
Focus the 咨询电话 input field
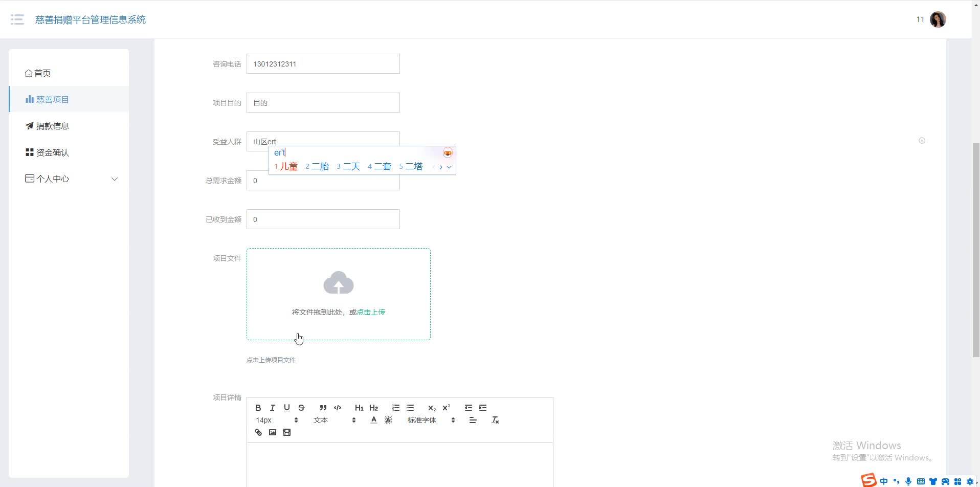[323, 64]
